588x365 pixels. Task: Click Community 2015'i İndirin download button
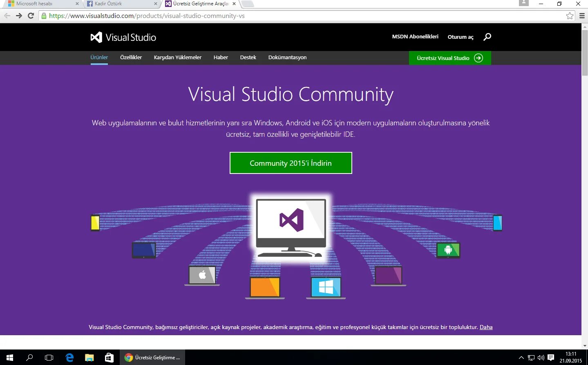click(291, 163)
